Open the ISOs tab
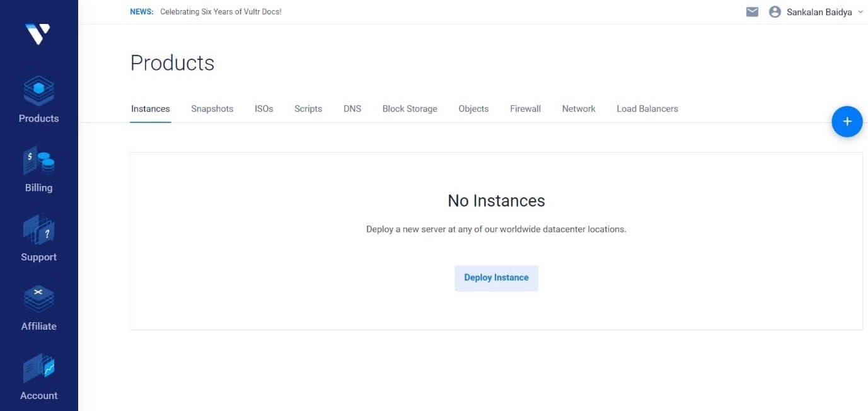Screen dimensions: 868x411 263,108
